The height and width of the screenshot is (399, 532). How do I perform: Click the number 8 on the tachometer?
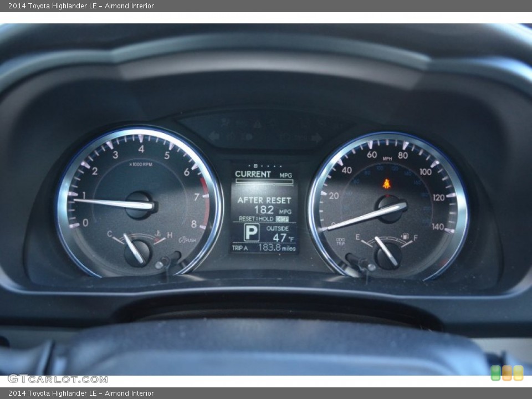(x=194, y=224)
